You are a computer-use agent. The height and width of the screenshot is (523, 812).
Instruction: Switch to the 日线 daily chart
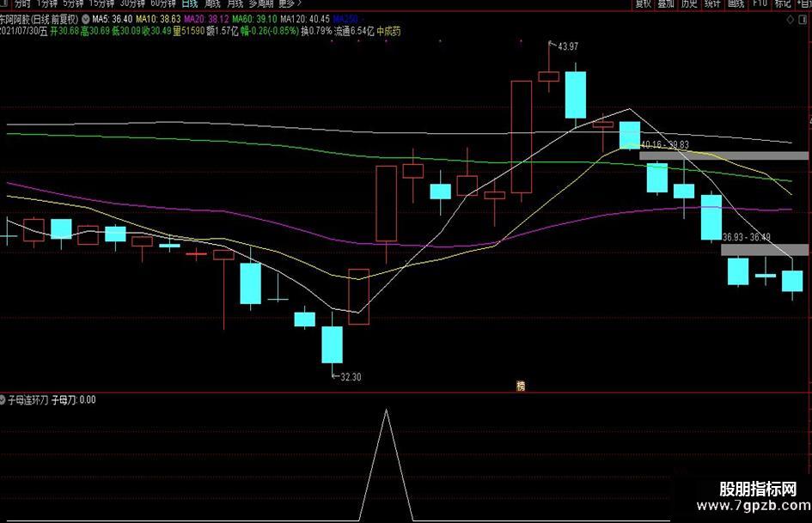190,3
